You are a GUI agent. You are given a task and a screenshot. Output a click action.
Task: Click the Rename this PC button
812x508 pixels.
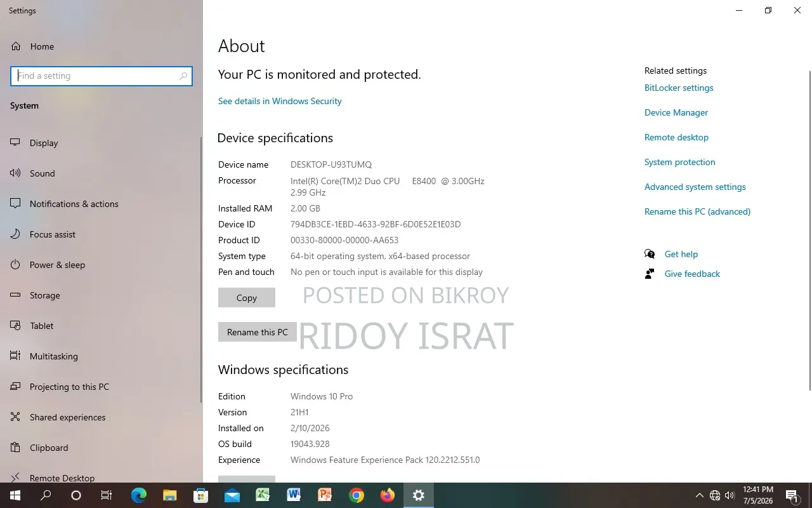click(x=258, y=332)
